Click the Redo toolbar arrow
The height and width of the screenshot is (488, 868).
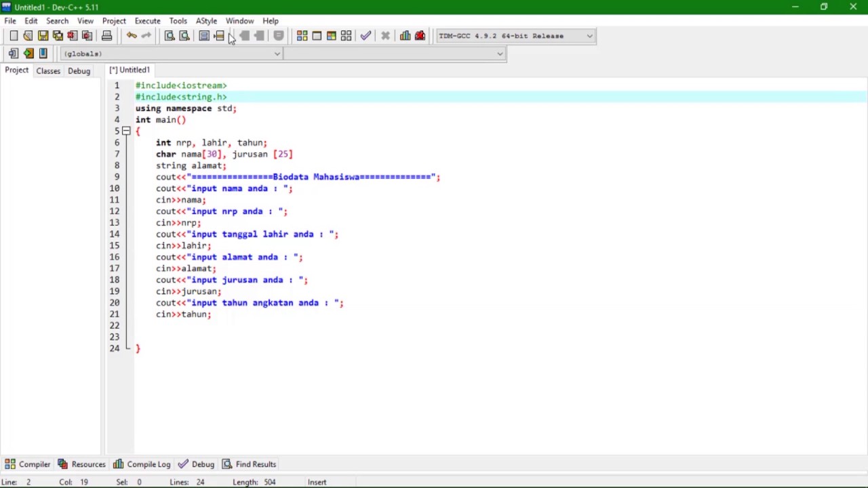[146, 36]
